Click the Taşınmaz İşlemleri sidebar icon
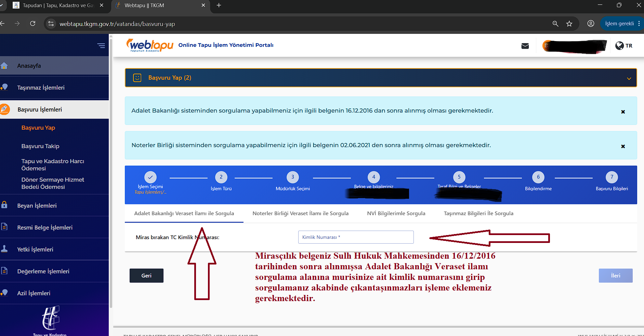644x336 pixels. [4, 88]
